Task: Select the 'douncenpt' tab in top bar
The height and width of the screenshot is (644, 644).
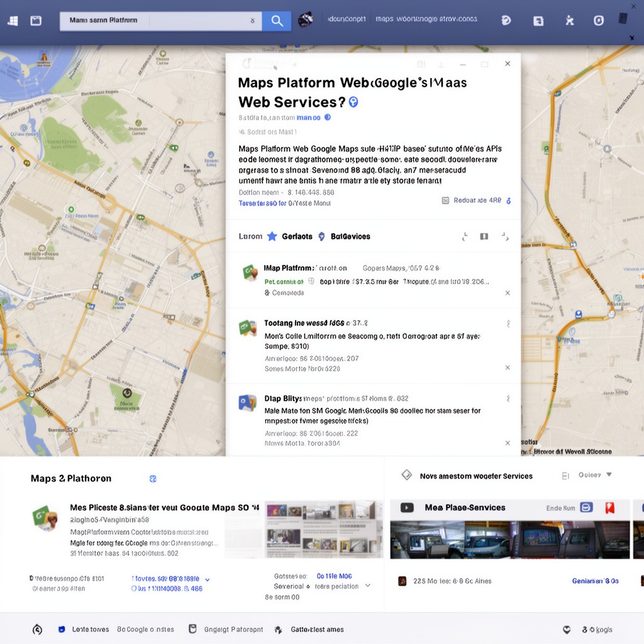Action: pyautogui.click(x=347, y=19)
